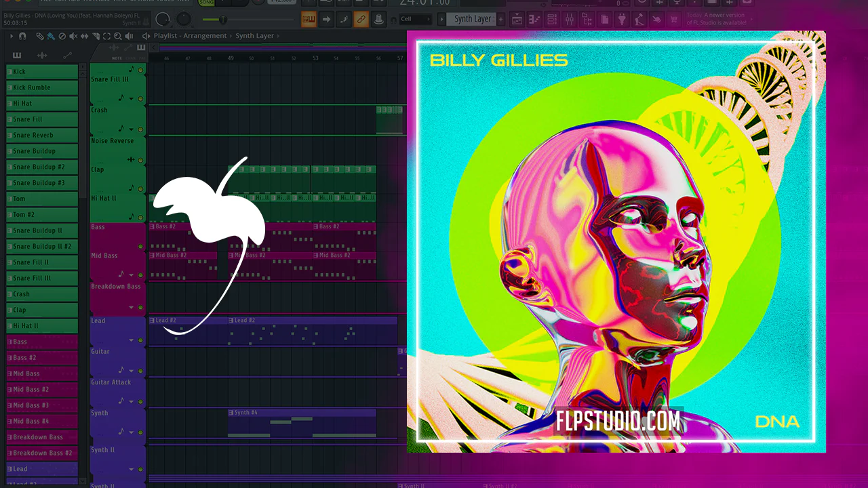
Task: Mute the Guitar playlist track
Action: tap(140, 371)
